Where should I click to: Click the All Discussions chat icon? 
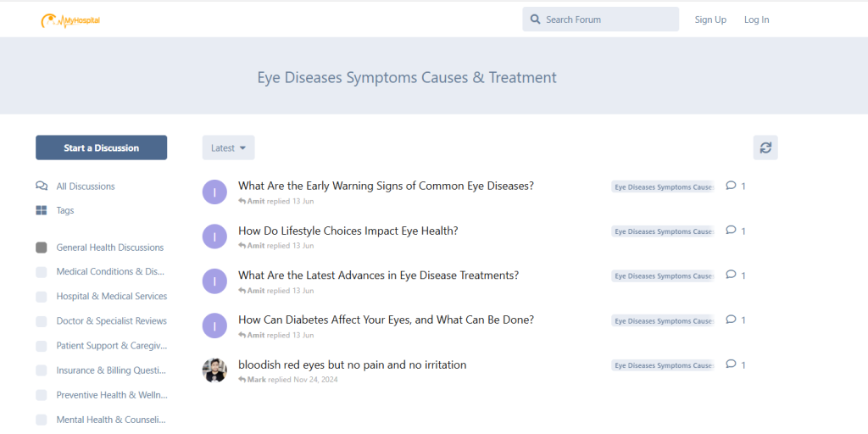tap(42, 186)
